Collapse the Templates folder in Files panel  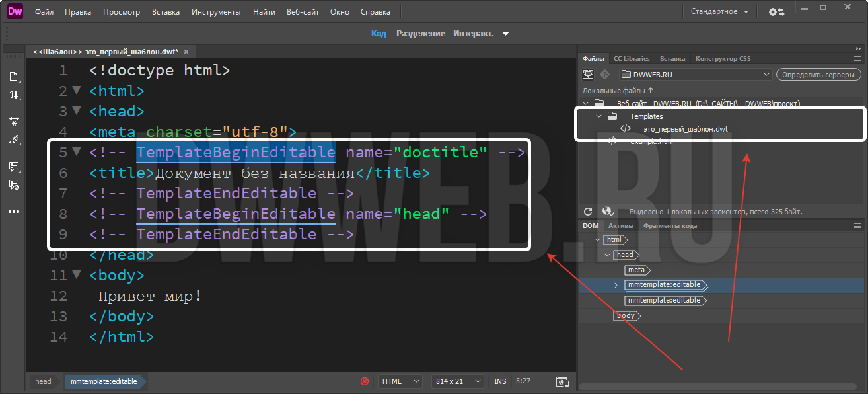point(599,116)
